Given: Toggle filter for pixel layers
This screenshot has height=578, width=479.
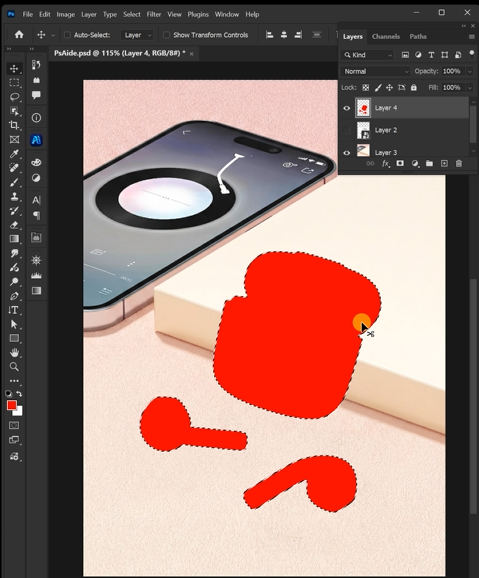Looking at the screenshot, I should click(x=405, y=55).
